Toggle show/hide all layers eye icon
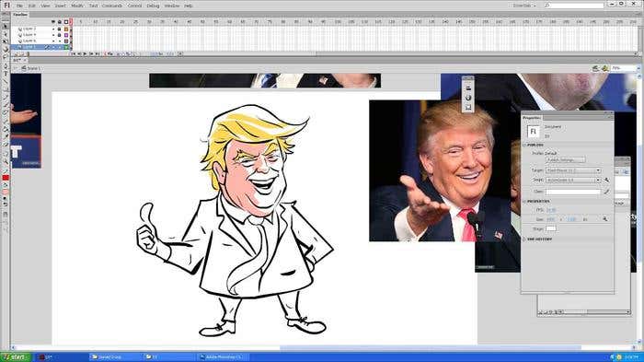The image size is (644, 362). coord(53,22)
